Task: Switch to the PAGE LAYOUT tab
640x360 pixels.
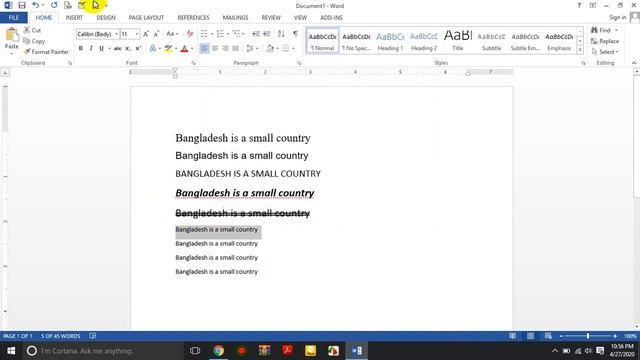Action: pos(146,18)
